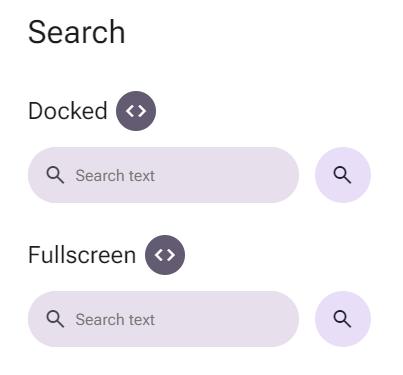
Task: Show code for the Fullscreen search example
Action: pos(165,255)
